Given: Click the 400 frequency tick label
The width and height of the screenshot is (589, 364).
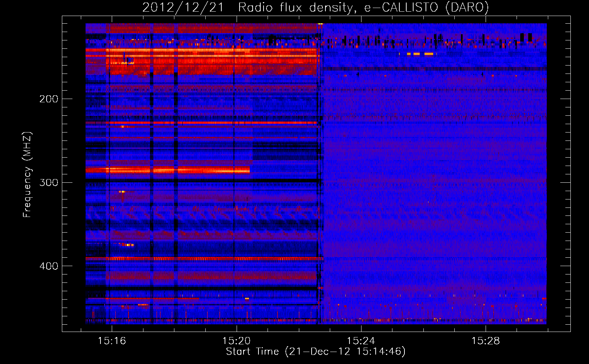Looking at the screenshot, I should click(x=49, y=266).
